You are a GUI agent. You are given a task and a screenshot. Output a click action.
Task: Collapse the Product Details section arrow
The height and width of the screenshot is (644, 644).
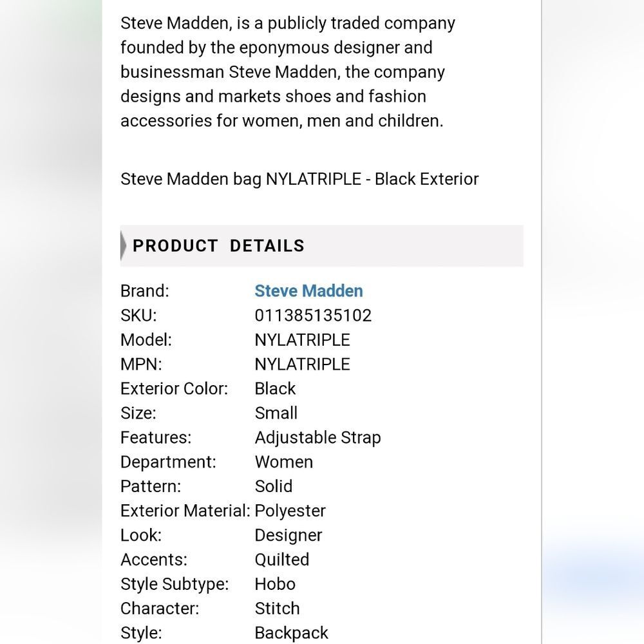(x=123, y=245)
